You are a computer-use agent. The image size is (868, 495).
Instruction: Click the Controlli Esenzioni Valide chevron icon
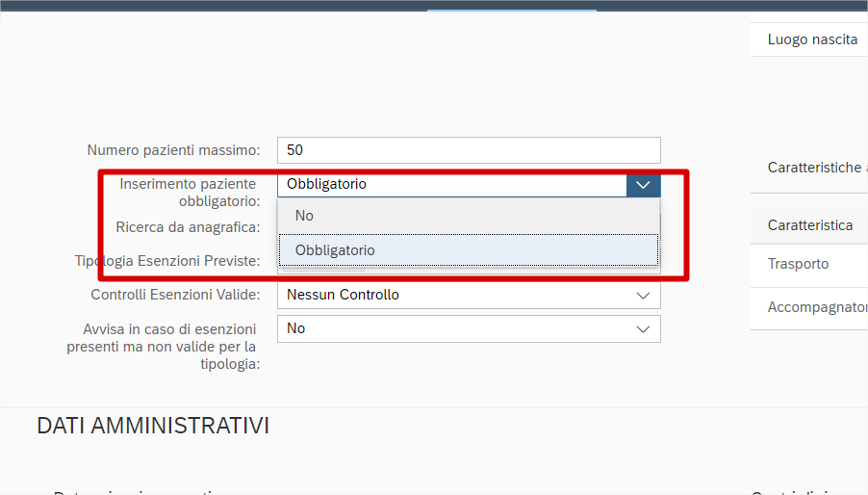click(643, 296)
